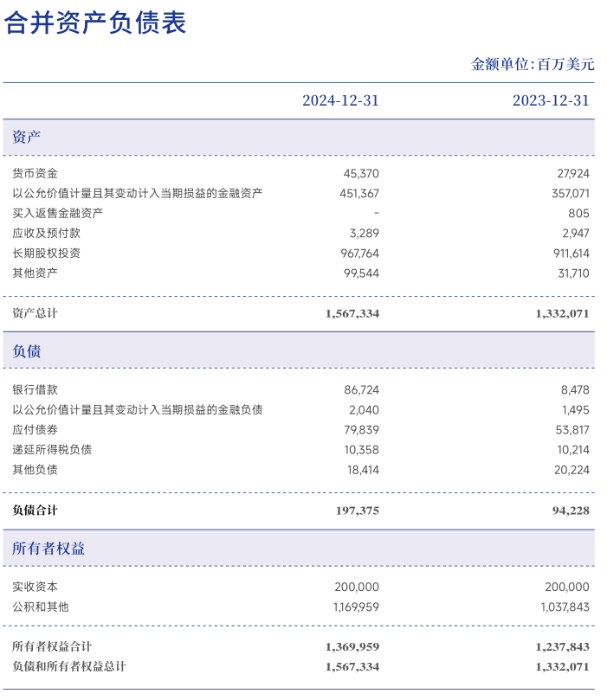This screenshot has height=700, width=607.
Task: Select the 86,724 bank borrowings value
Action: 361,390
